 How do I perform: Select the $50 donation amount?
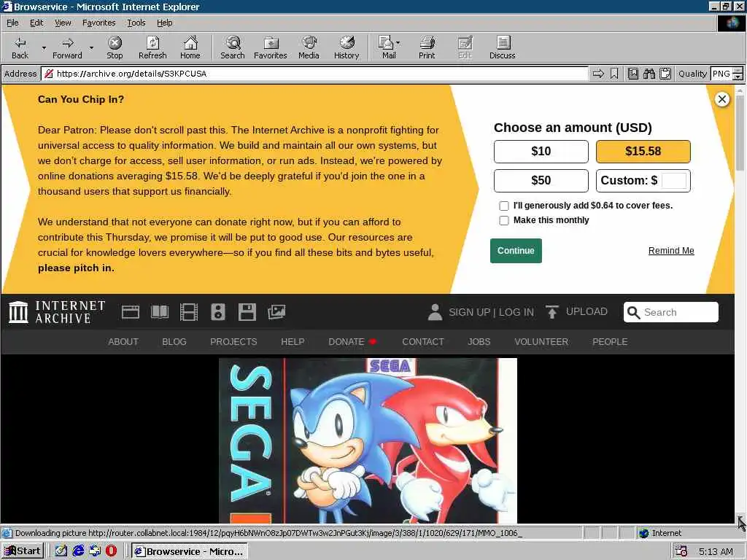541,181
